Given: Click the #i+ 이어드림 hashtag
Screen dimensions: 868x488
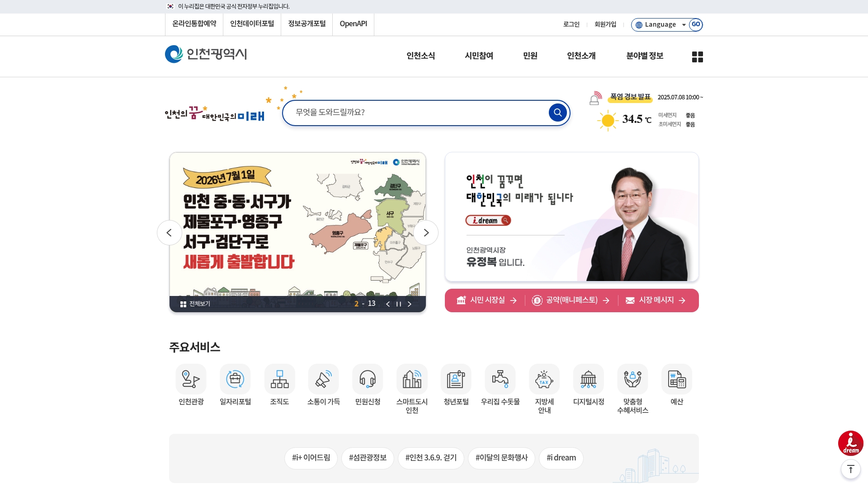Looking at the screenshot, I should (311, 458).
